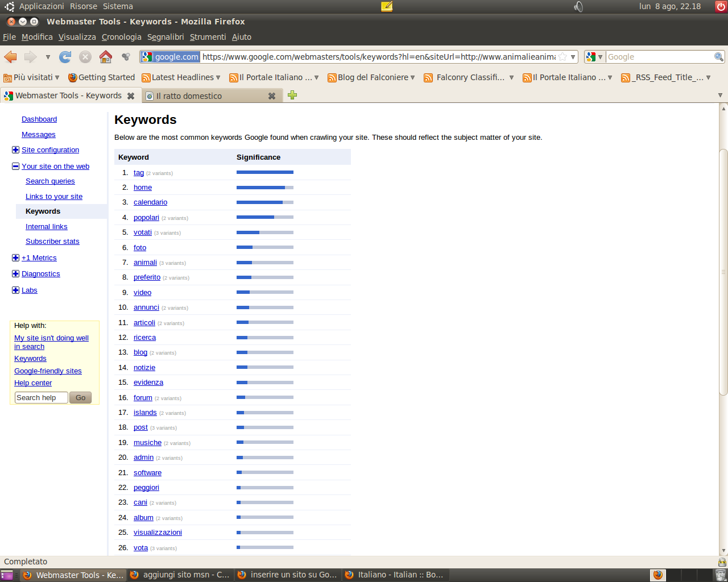
Task: Switch to the 'Il ratto domestico' tab
Action: (193, 96)
